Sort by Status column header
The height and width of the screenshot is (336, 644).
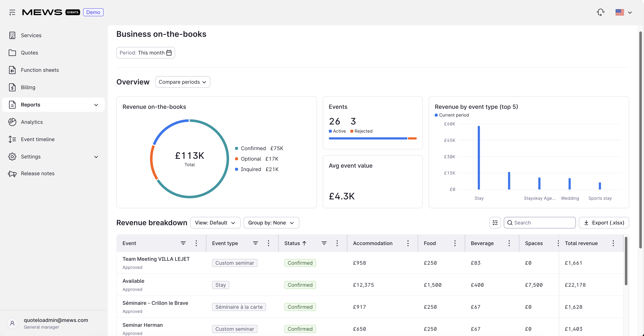pyautogui.click(x=295, y=243)
